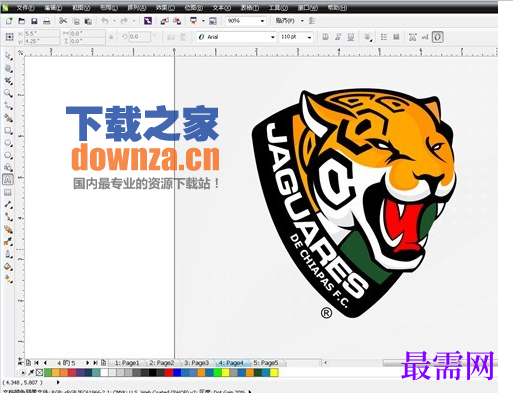
Task: Select the Rectangle tool
Action: pyautogui.click(x=8, y=130)
